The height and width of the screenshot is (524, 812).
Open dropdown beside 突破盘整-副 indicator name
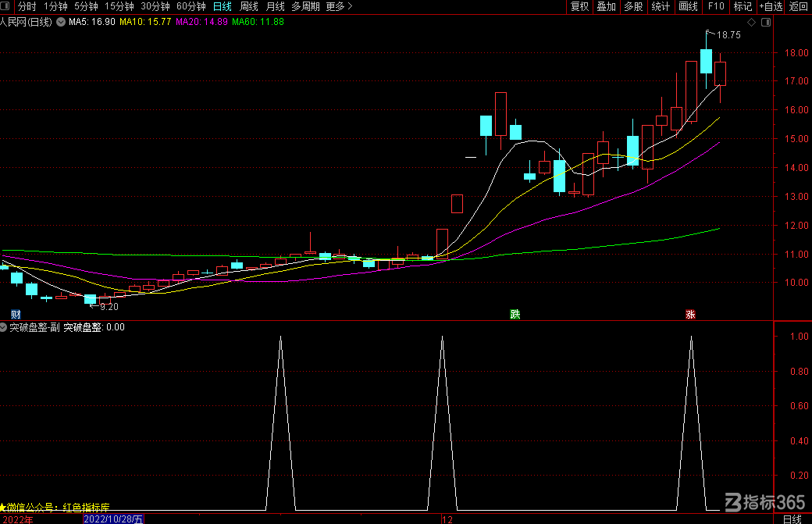3,327
